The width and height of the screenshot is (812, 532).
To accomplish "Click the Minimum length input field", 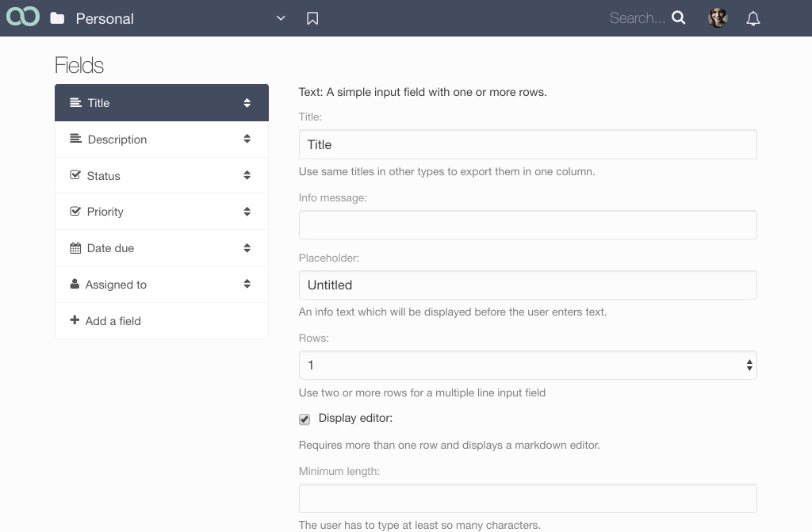I will [527, 499].
